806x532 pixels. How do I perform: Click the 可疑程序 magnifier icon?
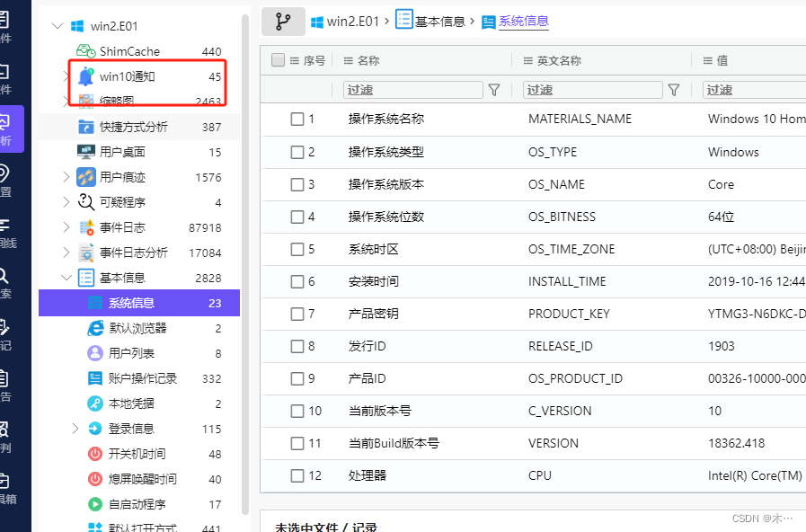pyautogui.click(x=86, y=202)
